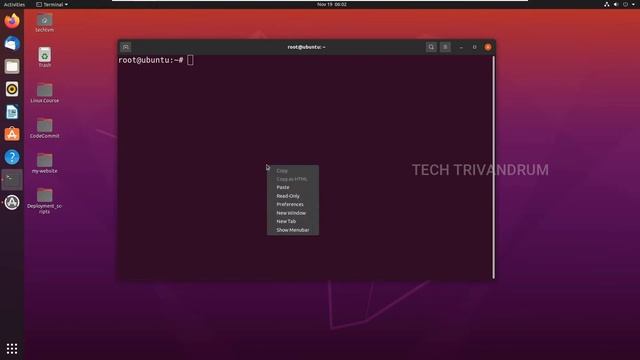This screenshot has height=360, width=640.
Task: Toggle Show Menubar in the context menu
Action: pos(293,230)
